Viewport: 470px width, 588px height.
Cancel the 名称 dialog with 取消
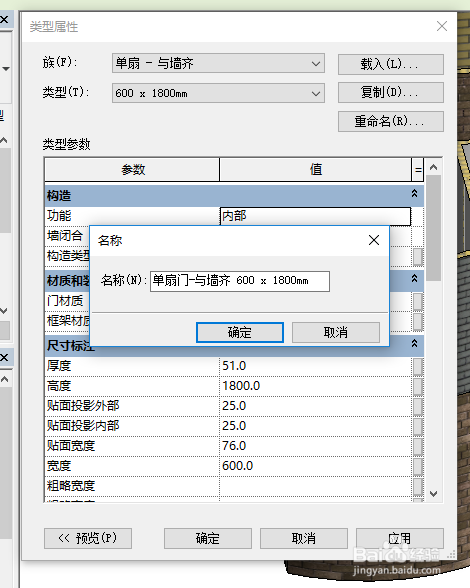[336, 332]
